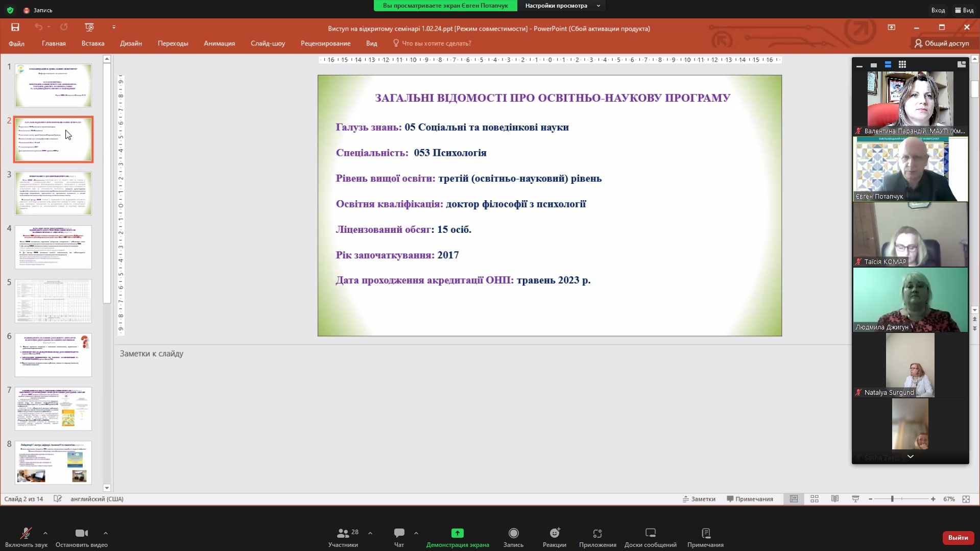The image size is (980, 551).
Task: Select slide 6 thumbnail in slide panel
Action: point(53,355)
